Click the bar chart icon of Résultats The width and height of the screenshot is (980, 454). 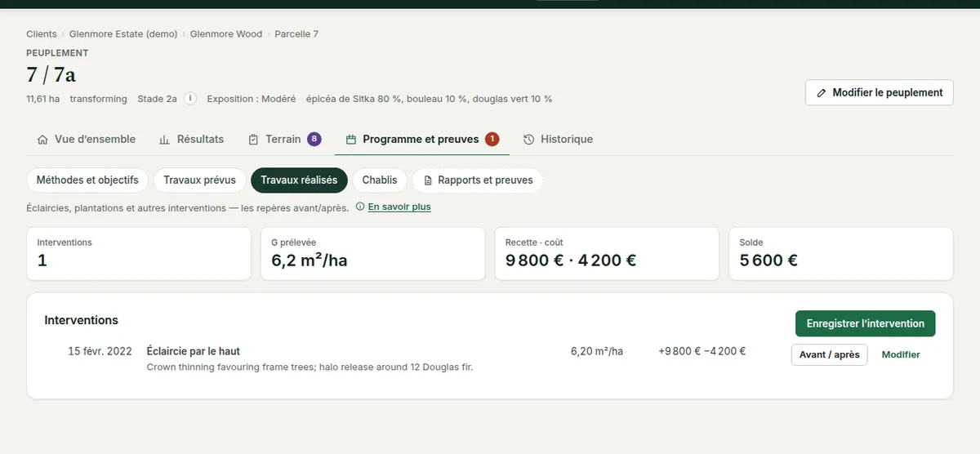(x=164, y=140)
